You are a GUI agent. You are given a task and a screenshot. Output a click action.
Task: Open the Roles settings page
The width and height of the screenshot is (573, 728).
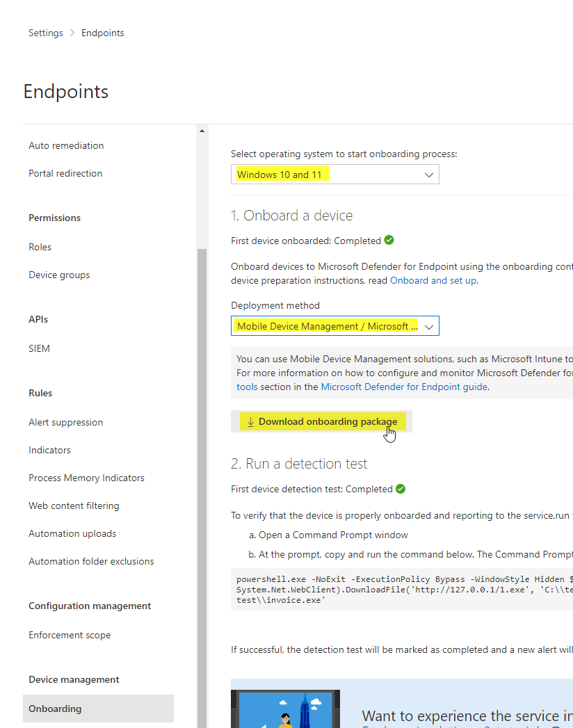point(40,247)
